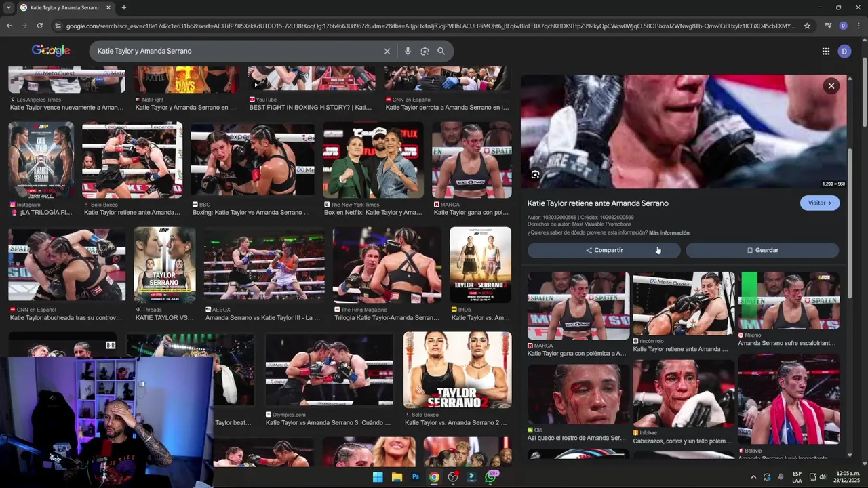Viewport: 868px width, 488px height.
Task: Open the large preview image of the fight
Action: tap(684, 131)
